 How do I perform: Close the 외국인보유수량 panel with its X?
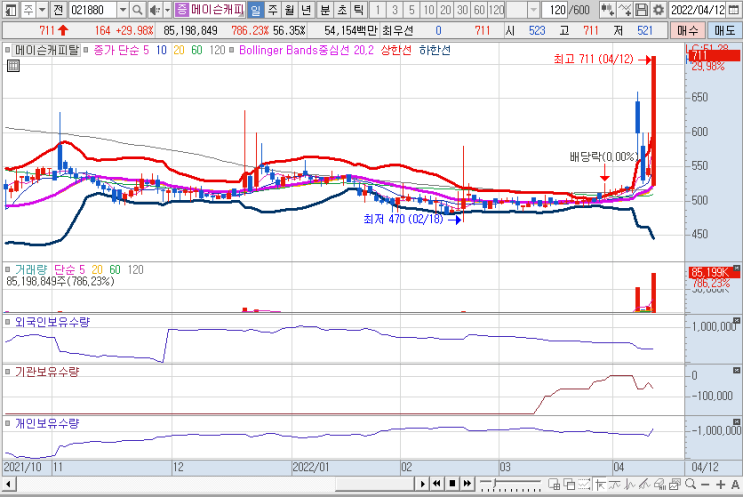736,320
